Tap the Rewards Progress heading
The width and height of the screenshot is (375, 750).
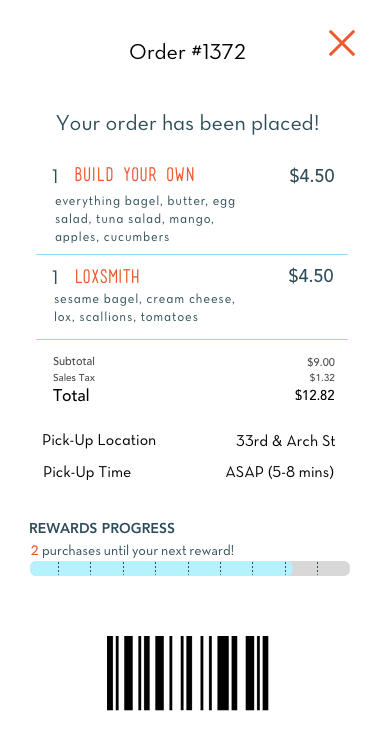pyautogui.click(x=102, y=528)
